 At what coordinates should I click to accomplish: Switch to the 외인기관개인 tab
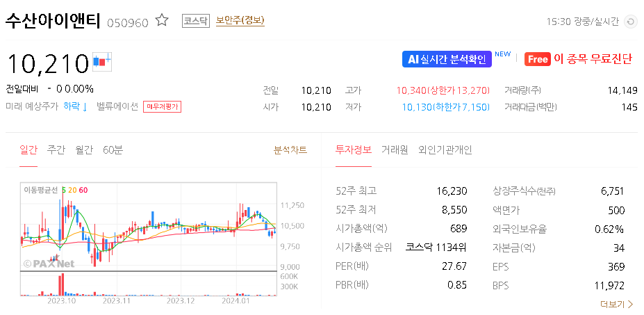pos(445,150)
